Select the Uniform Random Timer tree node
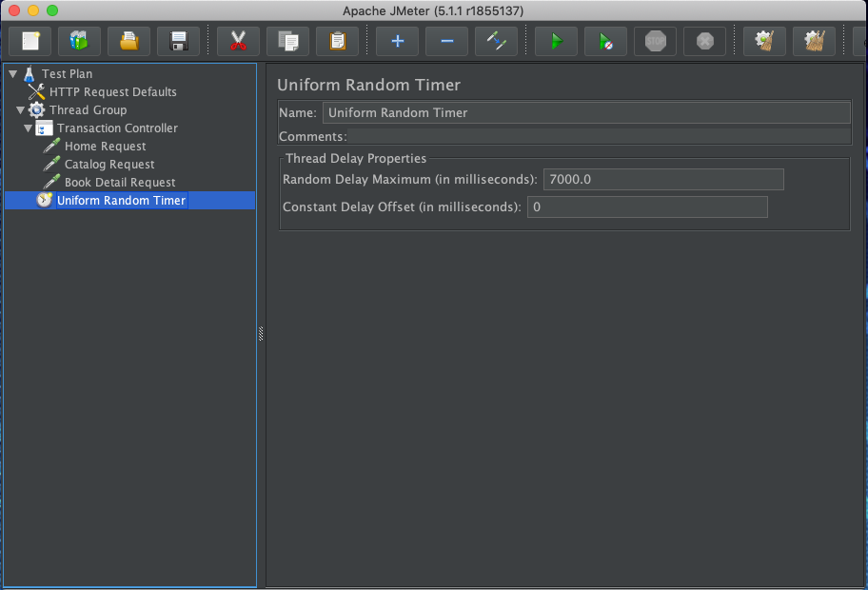Image resolution: width=868 pixels, height=590 pixels. point(121,201)
